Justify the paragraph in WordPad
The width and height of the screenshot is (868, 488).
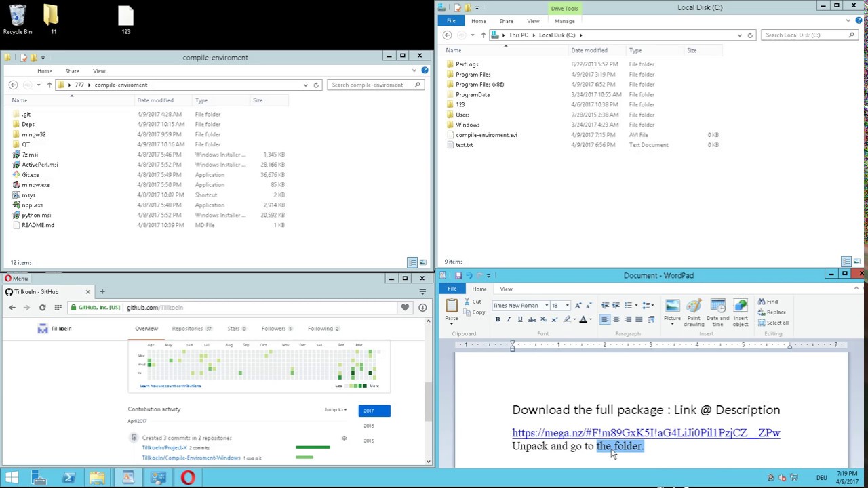[639, 319]
